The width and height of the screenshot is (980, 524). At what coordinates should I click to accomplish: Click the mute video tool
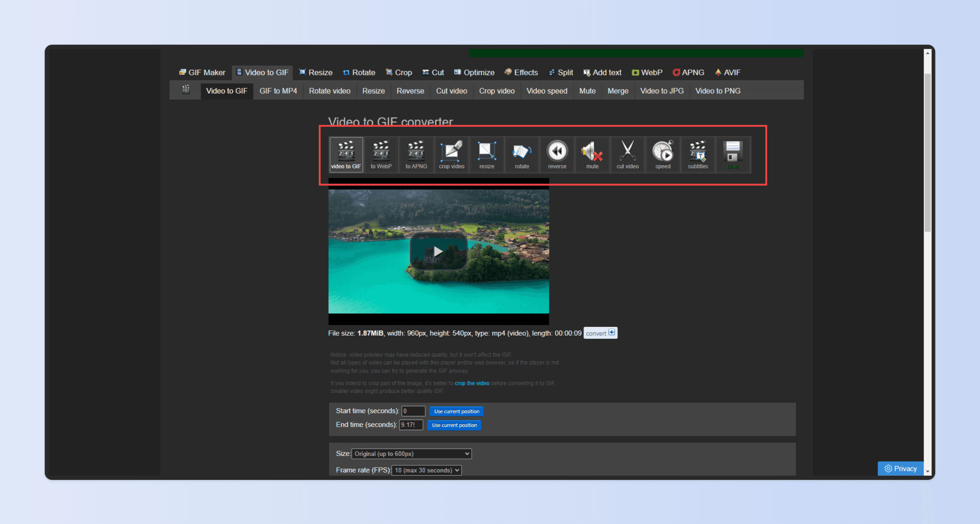591,154
